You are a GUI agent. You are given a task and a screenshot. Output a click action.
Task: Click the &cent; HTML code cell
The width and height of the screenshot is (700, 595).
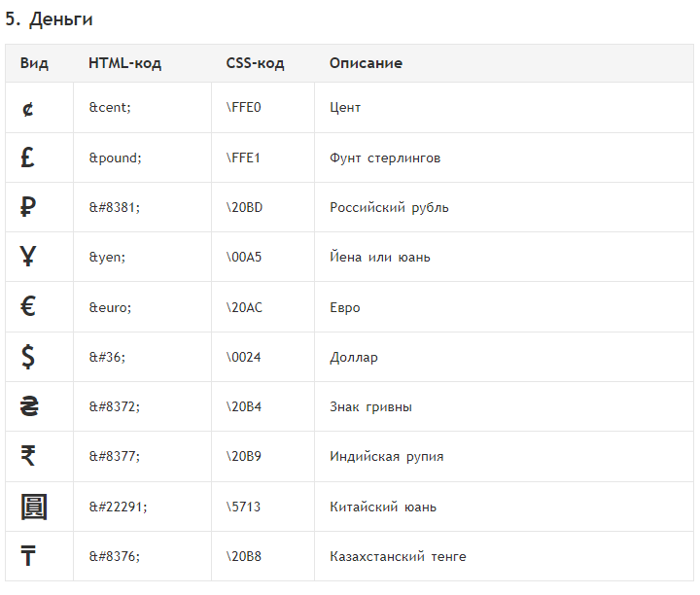pyautogui.click(x=110, y=108)
